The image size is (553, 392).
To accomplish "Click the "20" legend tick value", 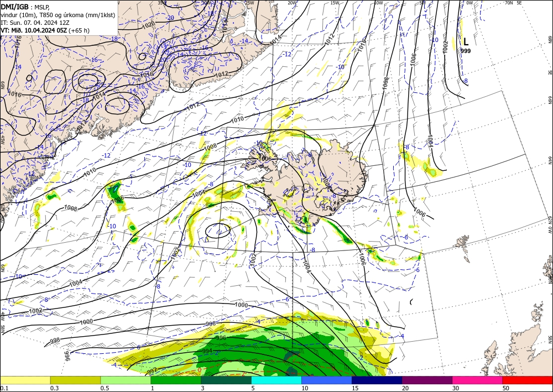I will (x=405, y=388).
